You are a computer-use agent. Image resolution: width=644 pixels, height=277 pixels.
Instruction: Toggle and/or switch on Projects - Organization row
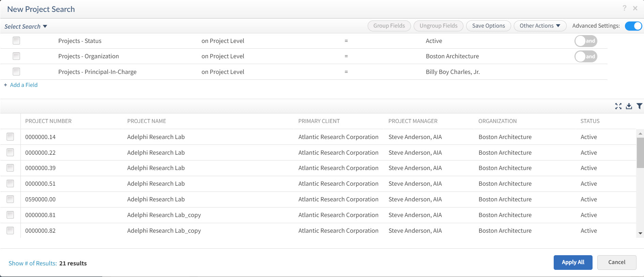[586, 57]
